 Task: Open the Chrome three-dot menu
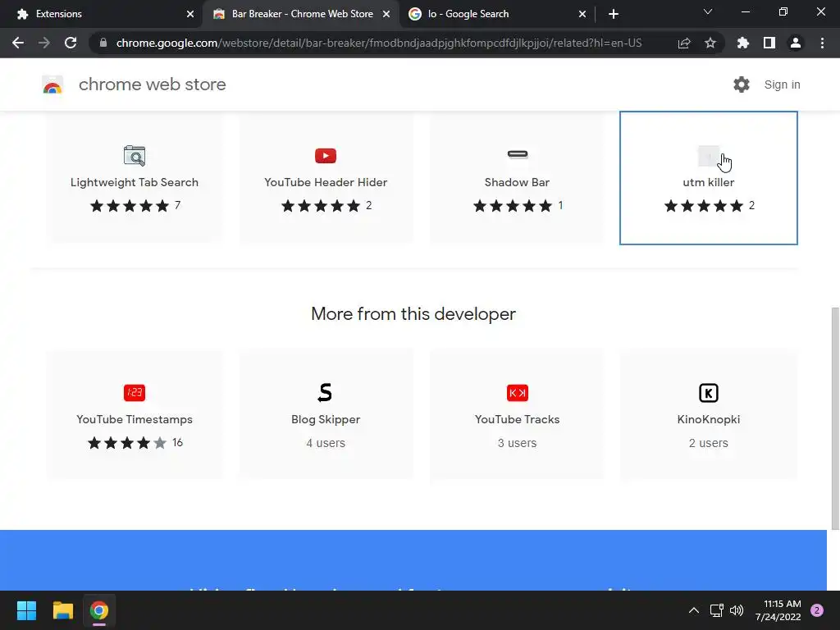[x=822, y=43]
